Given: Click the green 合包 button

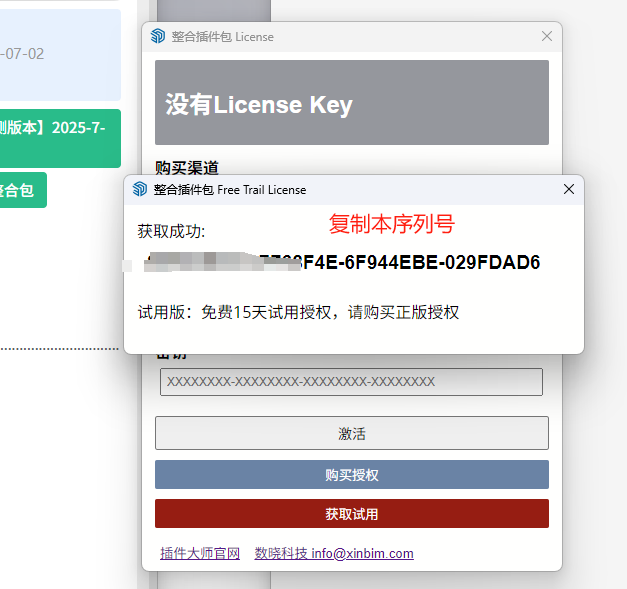Looking at the screenshot, I should tap(22, 189).
